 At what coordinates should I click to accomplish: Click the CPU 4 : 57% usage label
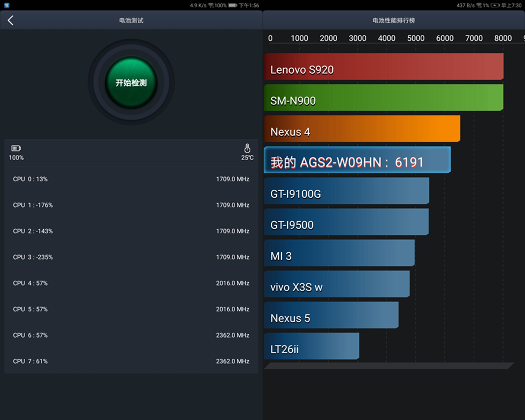(30, 283)
